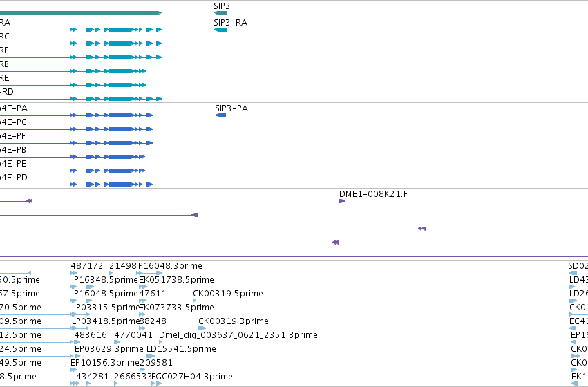The width and height of the screenshot is (588, 387).
Task: Open the CK00319.5prime EST
Action: click(x=228, y=294)
